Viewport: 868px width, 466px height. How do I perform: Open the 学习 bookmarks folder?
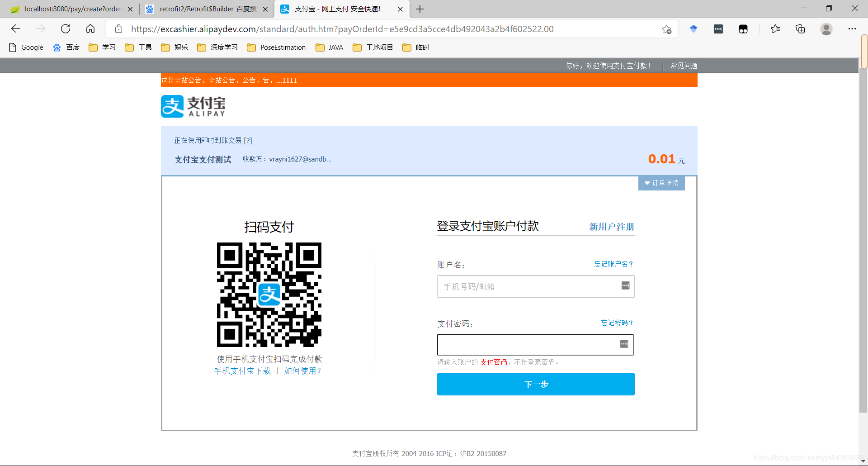[x=102, y=48]
